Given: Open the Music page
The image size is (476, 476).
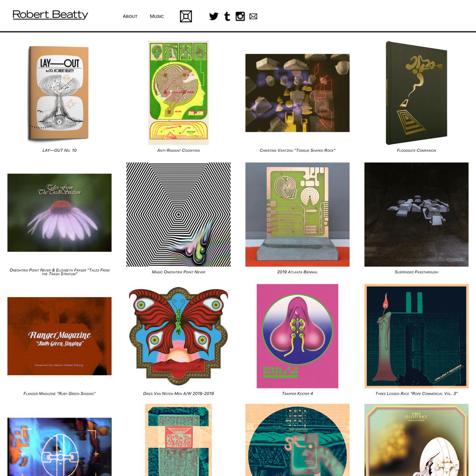Looking at the screenshot, I should pyautogui.click(x=157, y=16).
